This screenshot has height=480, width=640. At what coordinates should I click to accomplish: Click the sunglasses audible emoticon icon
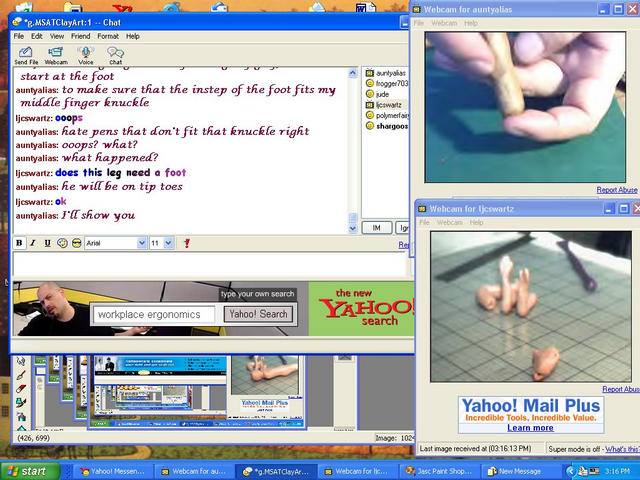click(x=76, y=243)
